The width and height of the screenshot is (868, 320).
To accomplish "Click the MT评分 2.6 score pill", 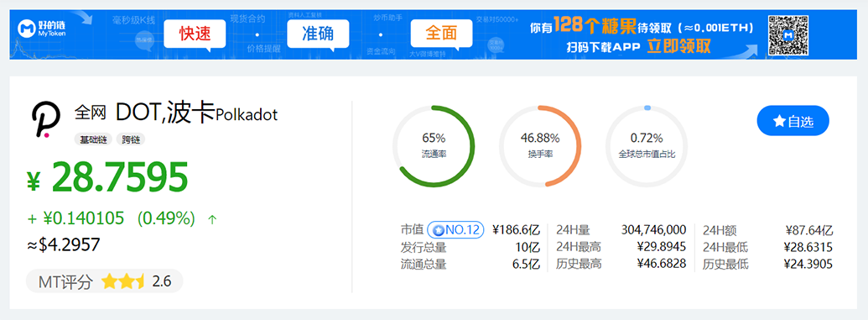I will (x=105, y=281).
